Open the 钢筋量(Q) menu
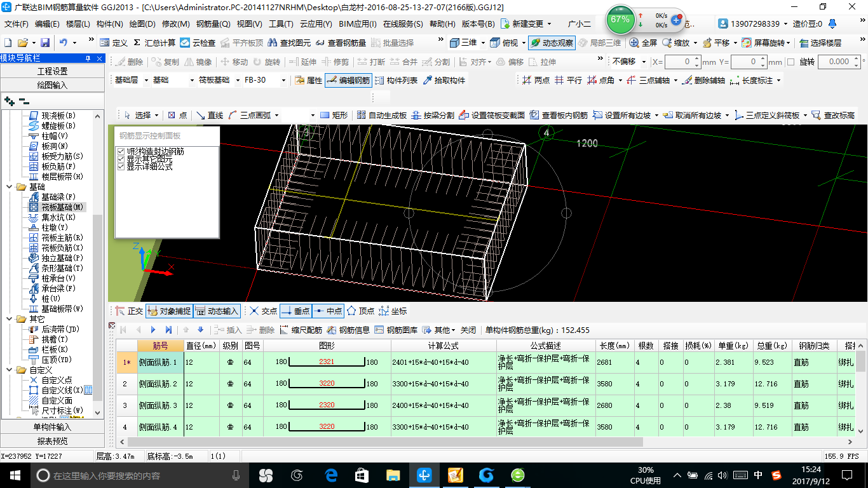 click(x=213, y=24)
